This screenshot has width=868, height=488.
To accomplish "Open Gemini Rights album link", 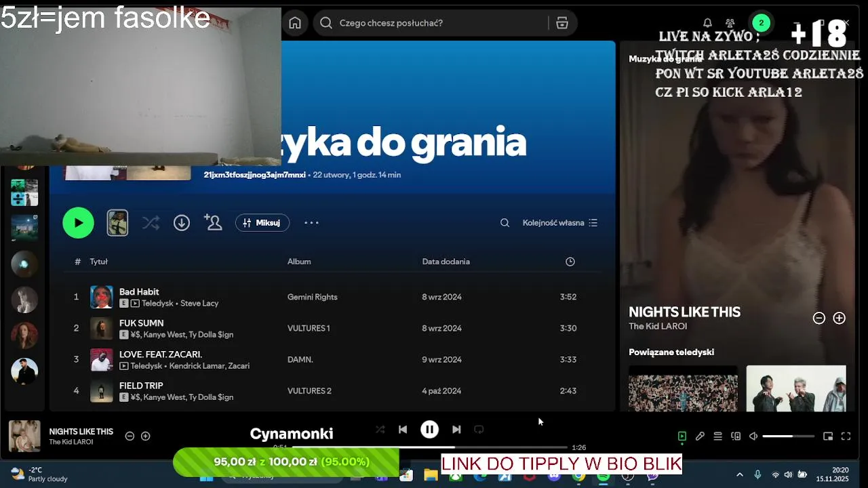I will (x=313, y=297).
